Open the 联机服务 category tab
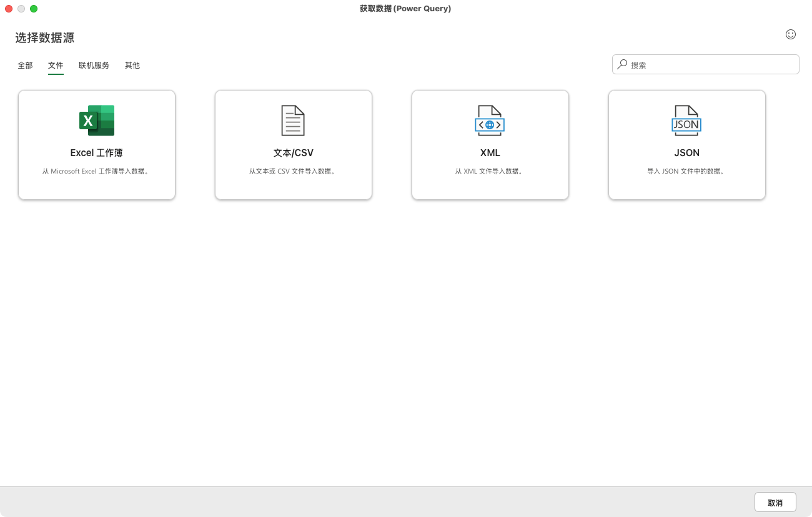Image resolution: width=812 pixels, height=517 pixels. [94, 64]
